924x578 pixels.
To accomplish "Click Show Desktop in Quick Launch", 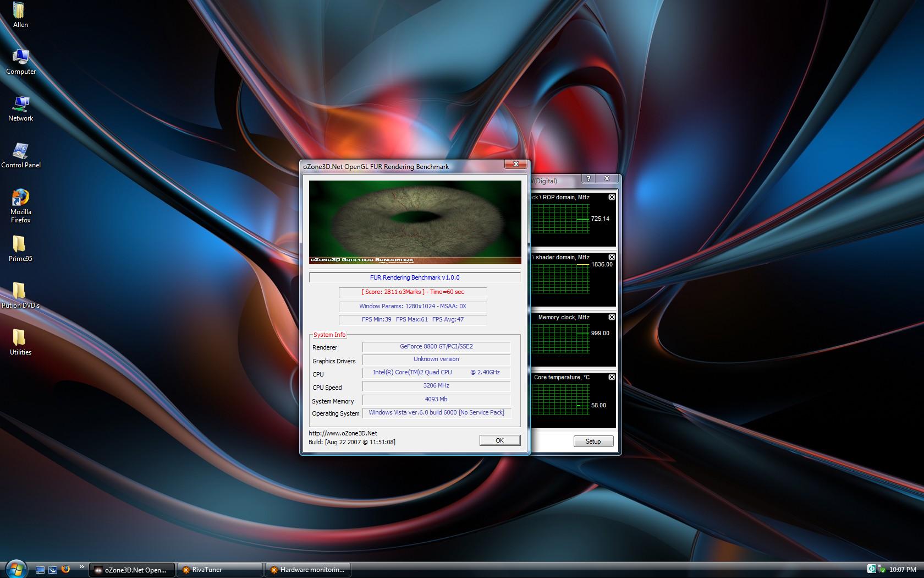I will click(40, 570).
